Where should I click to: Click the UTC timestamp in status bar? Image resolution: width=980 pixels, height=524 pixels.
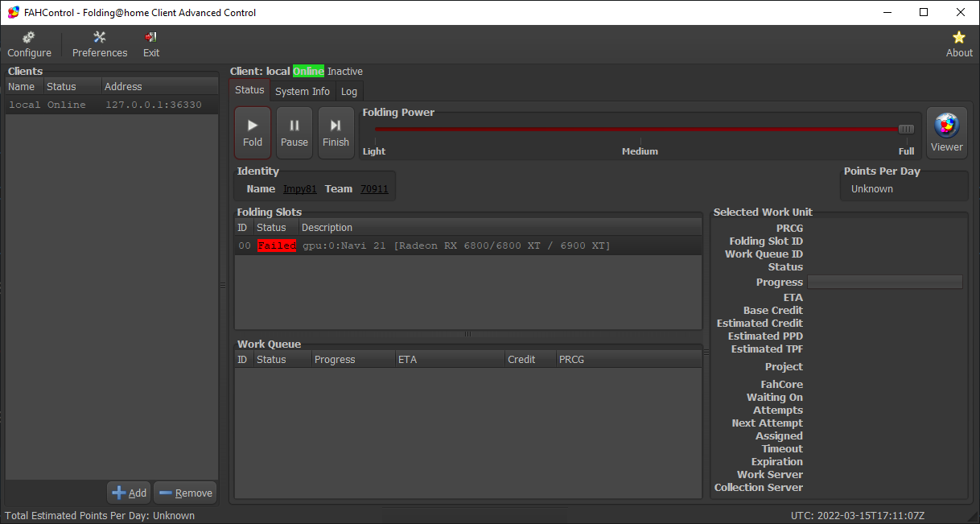(858, 515)
